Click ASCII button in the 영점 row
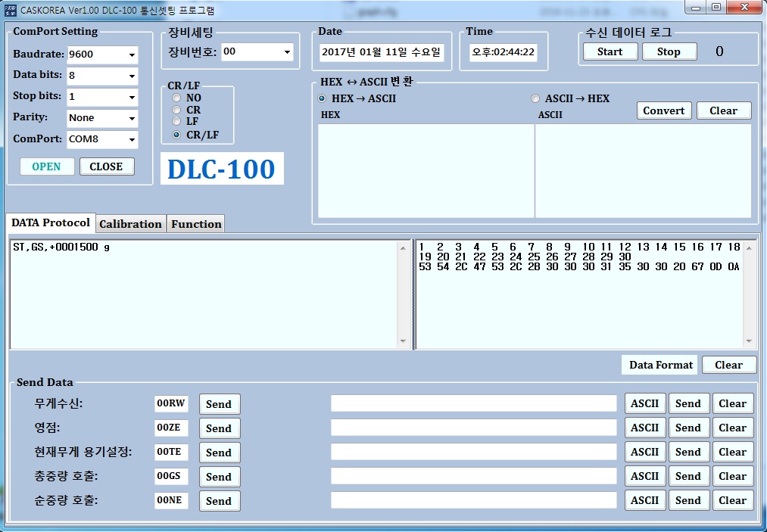767x532 pixels. 645,428
